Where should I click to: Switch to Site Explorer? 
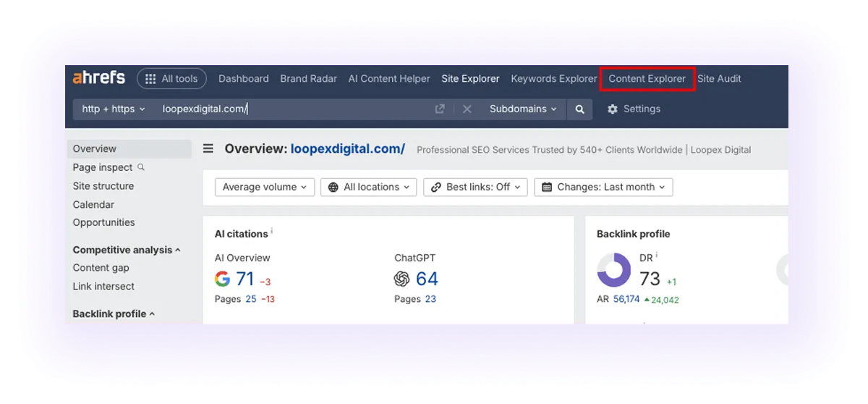tap(471, 79)
